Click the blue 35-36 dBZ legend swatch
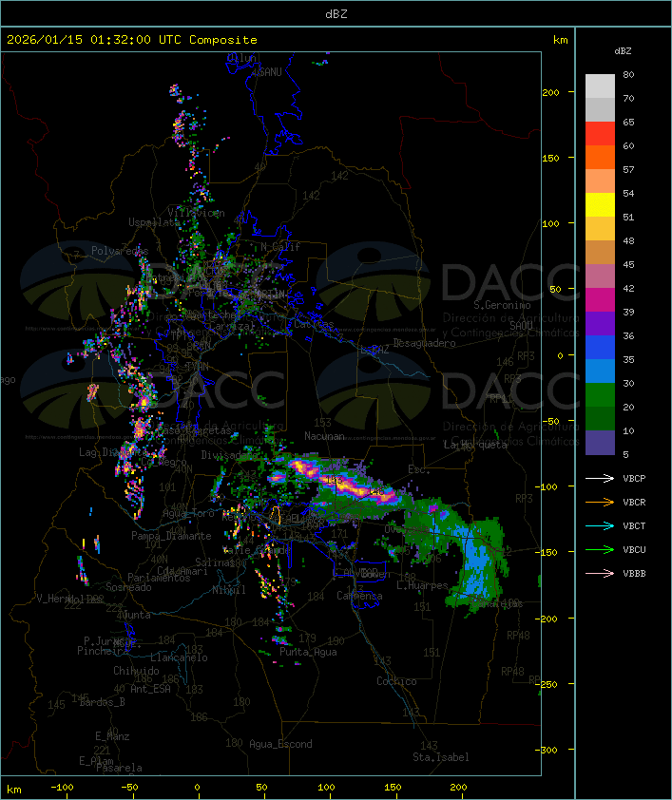 (x=600, y=348)
